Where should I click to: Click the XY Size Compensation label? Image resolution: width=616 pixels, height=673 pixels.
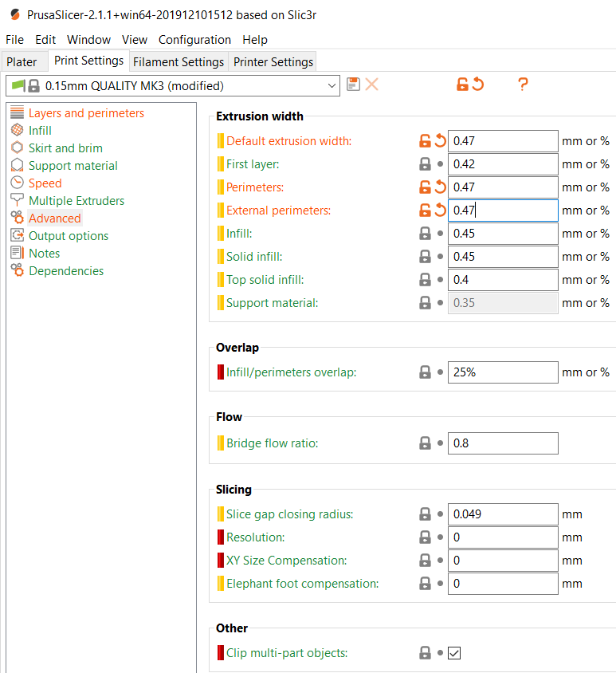tap(287, 561)
